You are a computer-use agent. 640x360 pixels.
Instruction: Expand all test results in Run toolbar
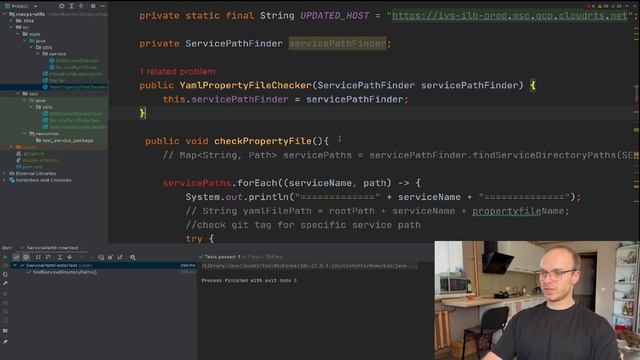point(60,258)
